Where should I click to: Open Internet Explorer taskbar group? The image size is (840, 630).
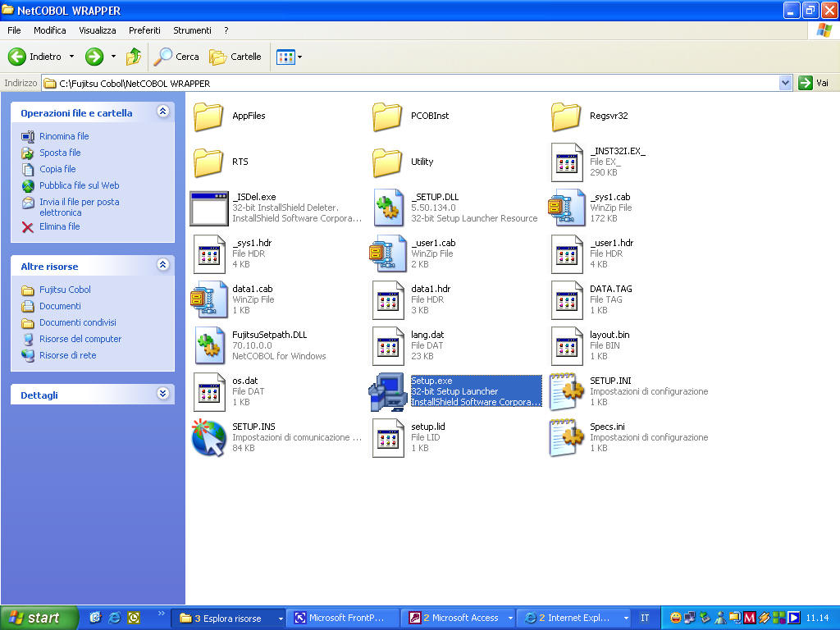pos(575,619)
